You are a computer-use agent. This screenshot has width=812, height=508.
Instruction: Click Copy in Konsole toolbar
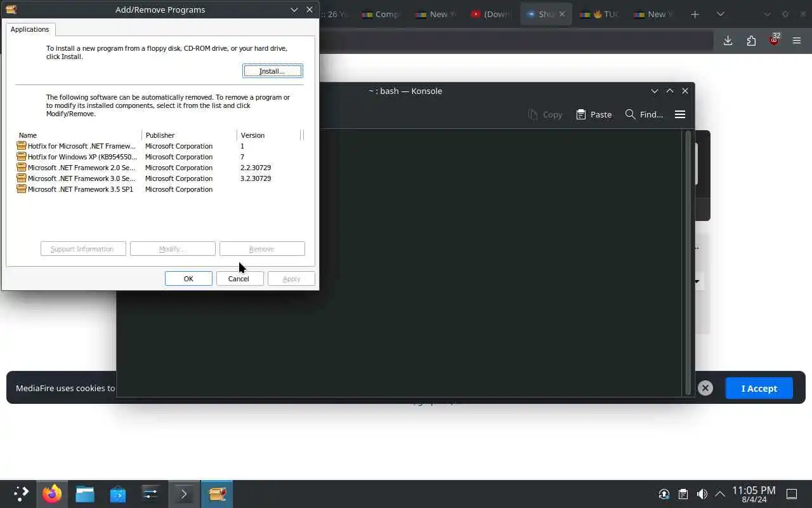tap(545, 114)
